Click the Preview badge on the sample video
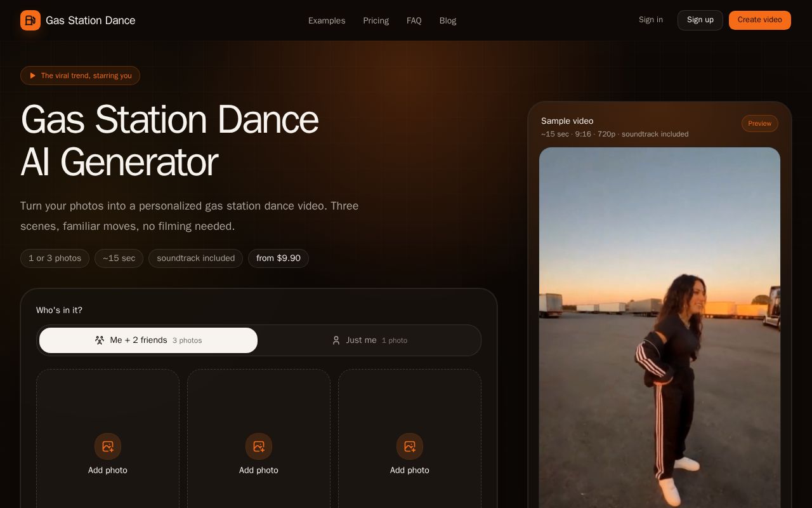 (x=760, y=123)
